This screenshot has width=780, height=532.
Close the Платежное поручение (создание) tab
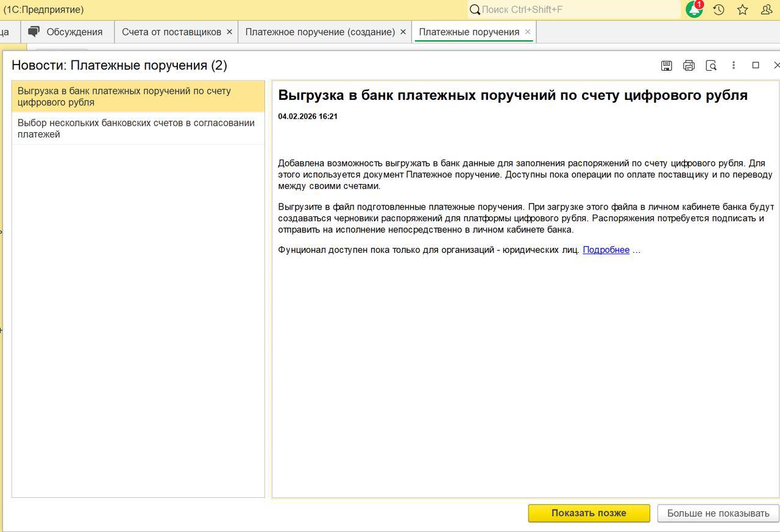click(403, 32)
